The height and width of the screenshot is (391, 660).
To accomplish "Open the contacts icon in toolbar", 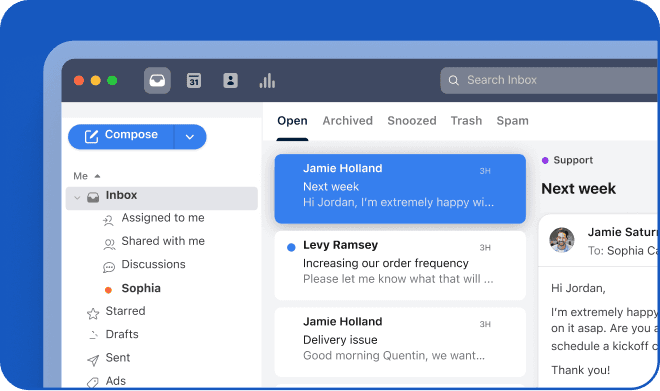I will 230,80.
